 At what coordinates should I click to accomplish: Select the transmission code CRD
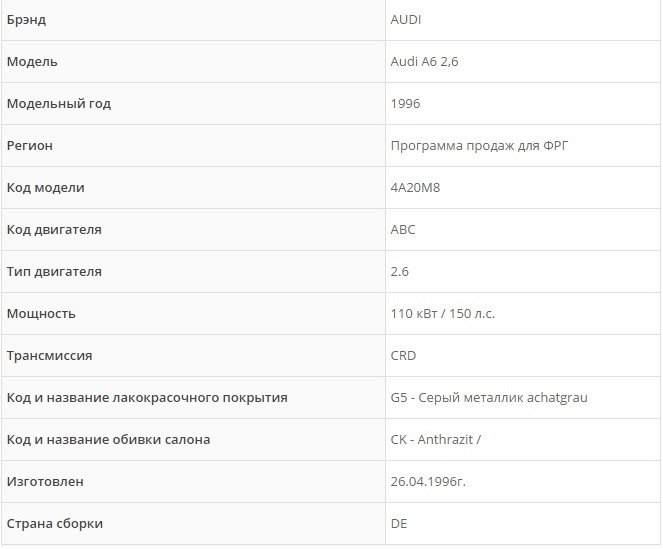403,356
